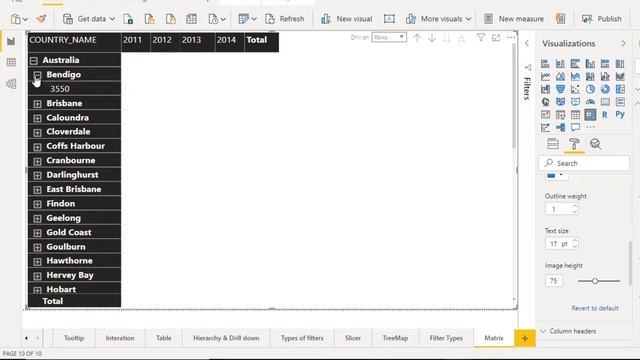The image size is (640, 360).
Task: Collapse the Visualizations pane with chevron
Action: pyautogui.click(x=623, y=43)
